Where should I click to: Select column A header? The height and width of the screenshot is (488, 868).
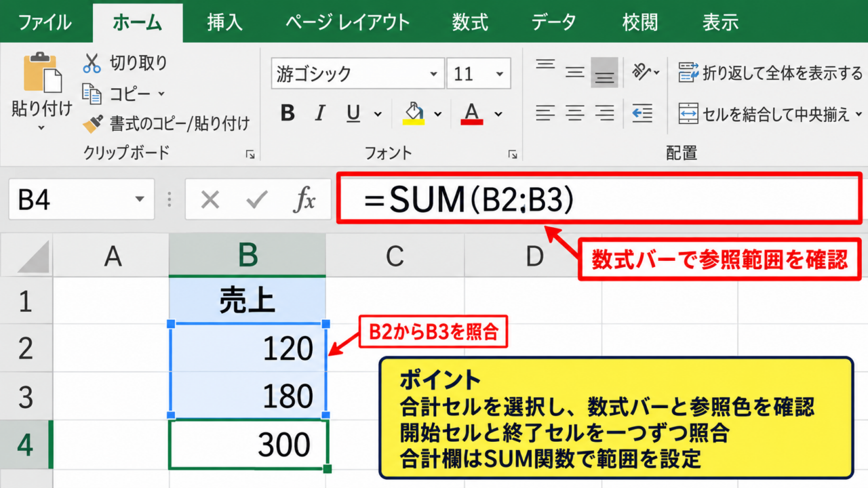(x=112, y=256)
